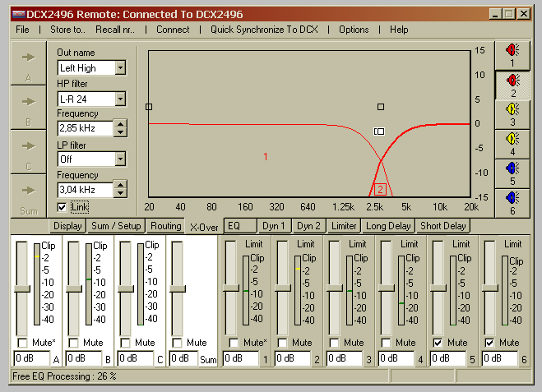Select output 5 blue speaker icon

click(512, 173)
